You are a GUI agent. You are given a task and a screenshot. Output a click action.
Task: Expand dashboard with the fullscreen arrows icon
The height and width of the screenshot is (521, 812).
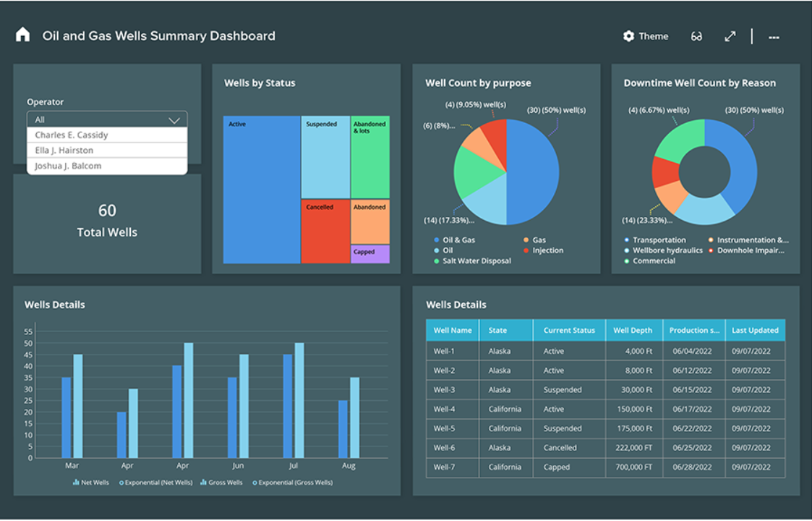pos(730,36)
